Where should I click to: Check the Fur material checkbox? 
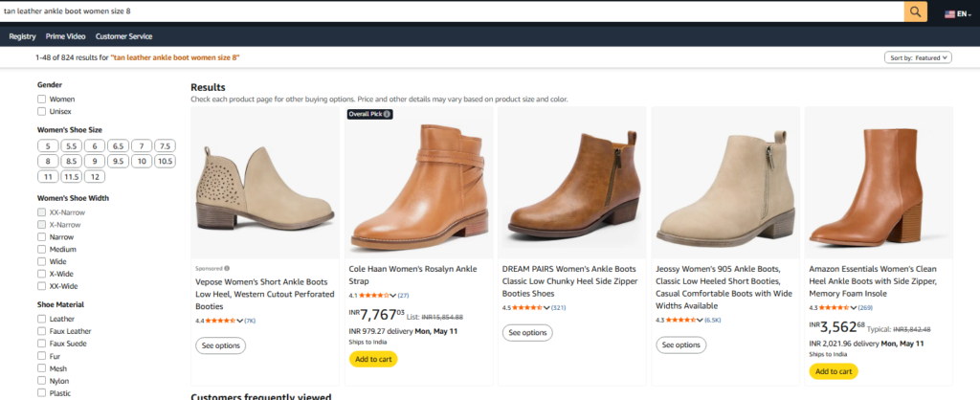(x=42, y=356)
